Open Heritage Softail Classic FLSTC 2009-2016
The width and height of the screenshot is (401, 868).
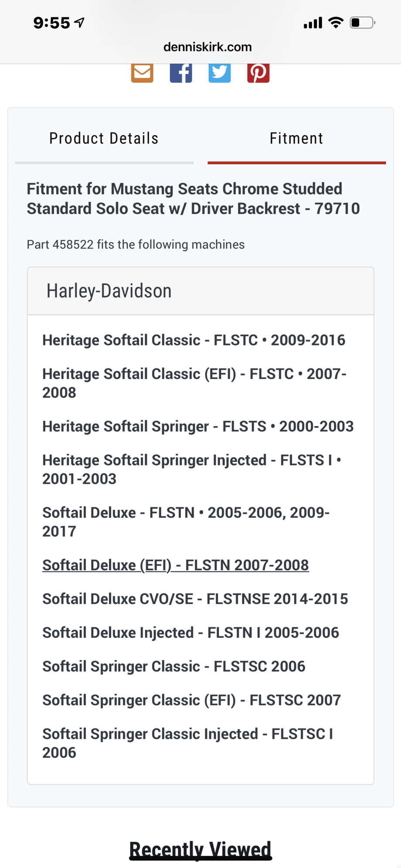point(194,340)
